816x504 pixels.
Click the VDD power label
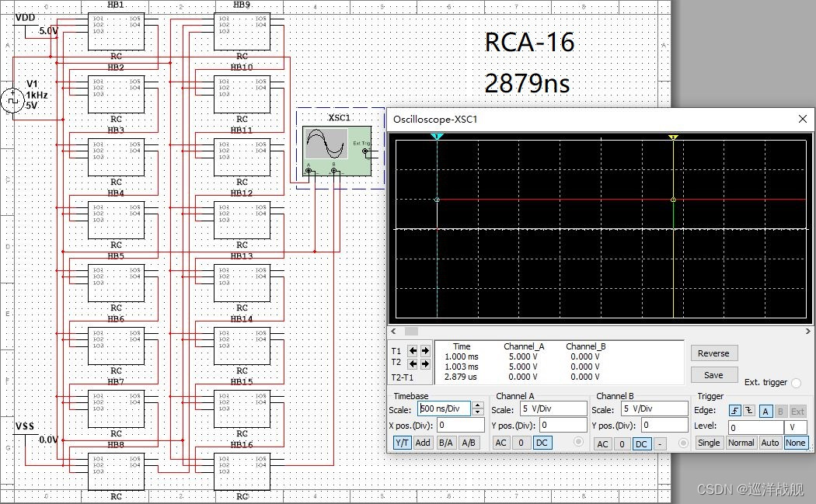coord(25,17)
